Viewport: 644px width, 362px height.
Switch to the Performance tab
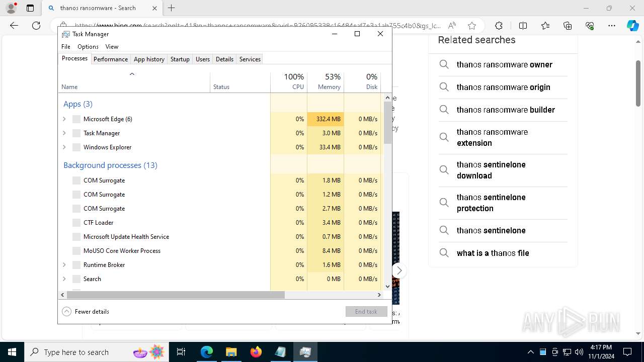tap(111, 59)
